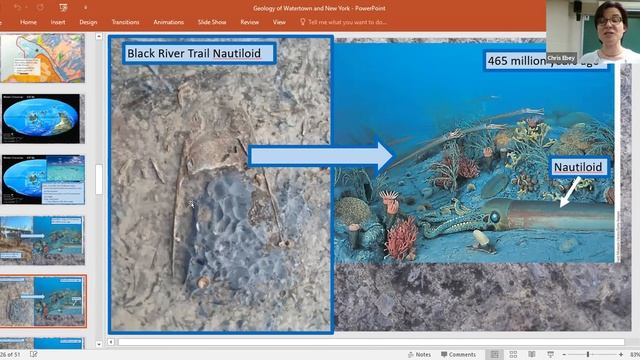Click the Redo icon in title bar
The width and height of the screenshot is (640, 360).
(40, 7)
